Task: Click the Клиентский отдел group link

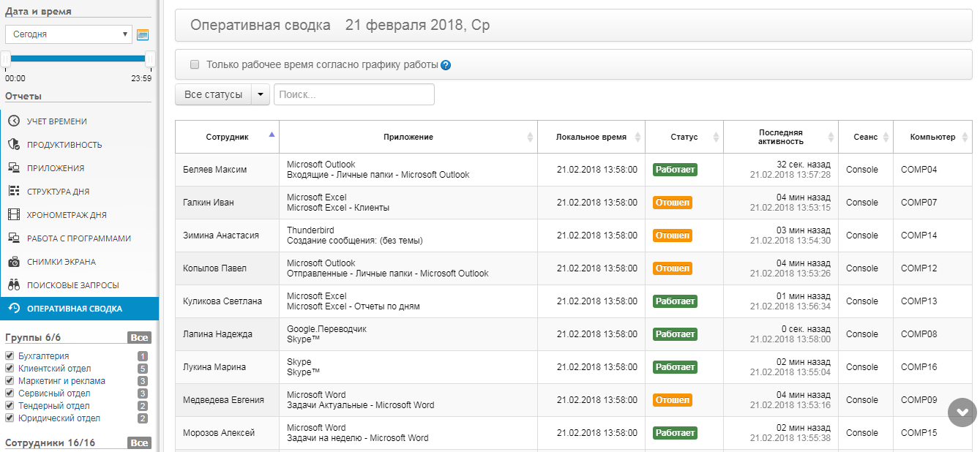Action: [x=55, y=369]
